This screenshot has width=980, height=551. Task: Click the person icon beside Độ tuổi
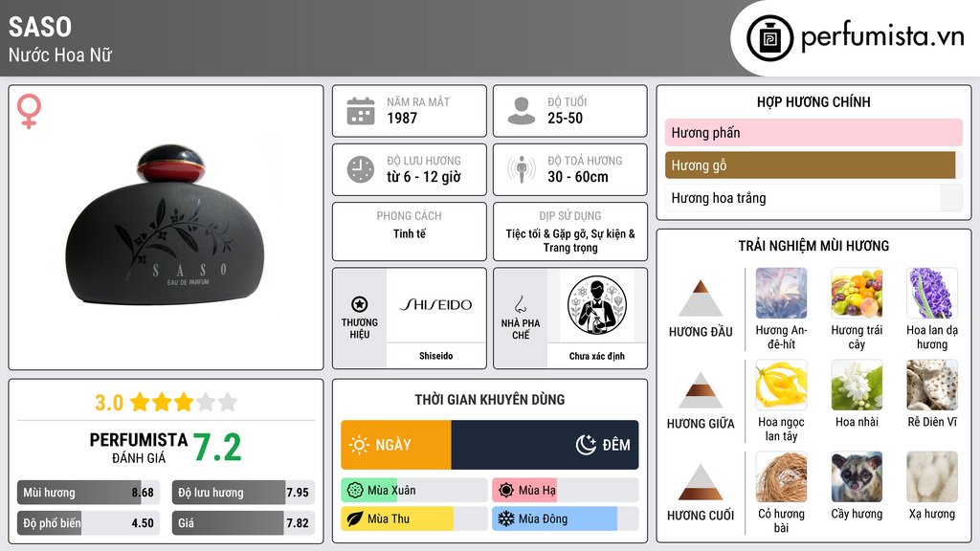(x=522, y=111)
